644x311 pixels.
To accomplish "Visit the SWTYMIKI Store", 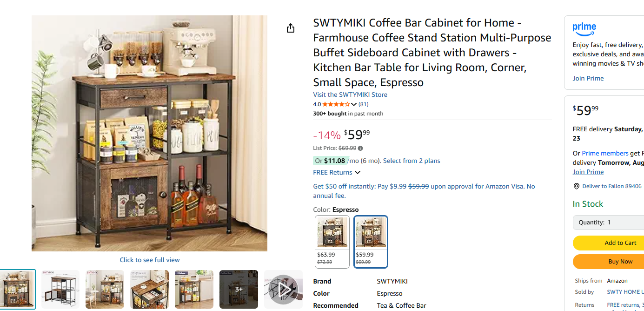I will click(x=350, y=95).
